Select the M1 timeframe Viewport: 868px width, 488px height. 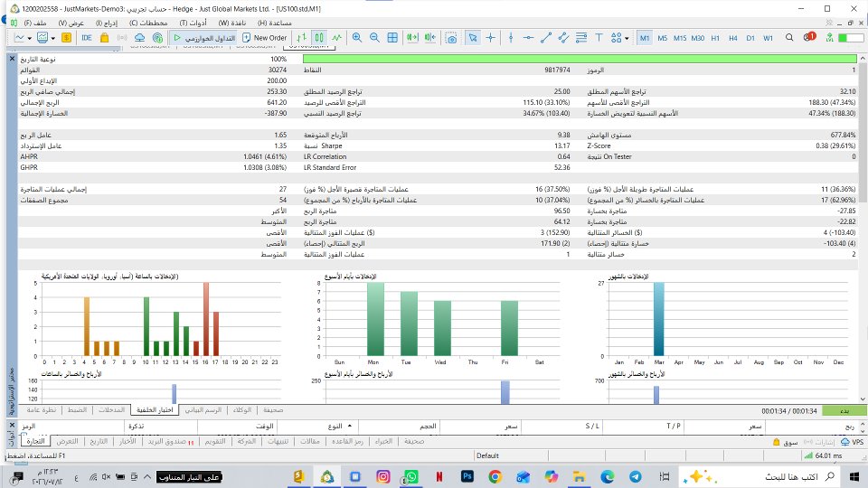(645, 38)
